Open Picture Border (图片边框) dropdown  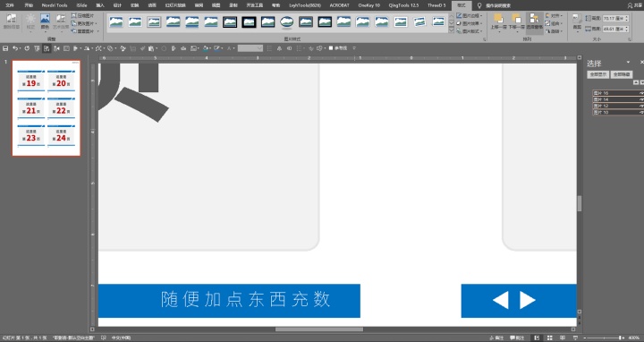pos(470,15)
